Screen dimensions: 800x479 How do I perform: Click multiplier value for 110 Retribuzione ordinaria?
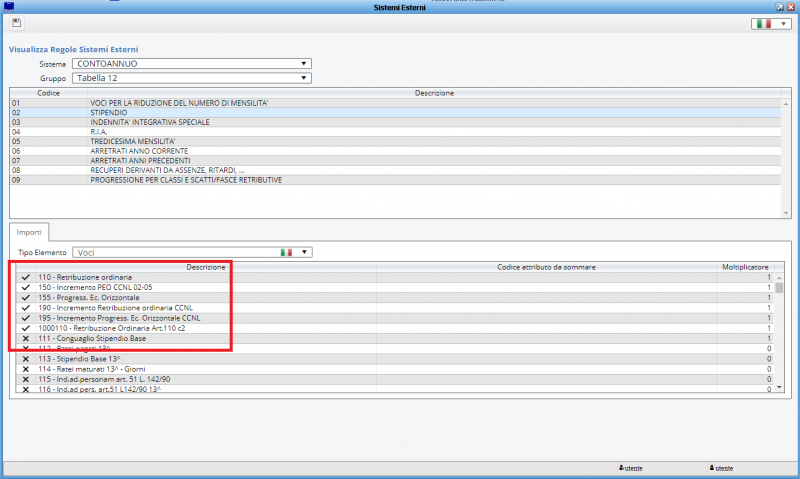769,277
